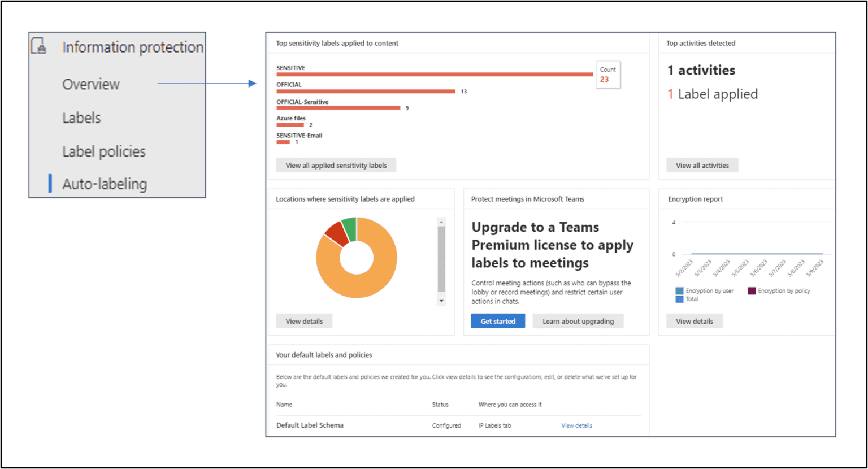This screenshot has width=868, height=469.
Task: Click the scrollbar beside the donut chart
Action: (441, 260)
